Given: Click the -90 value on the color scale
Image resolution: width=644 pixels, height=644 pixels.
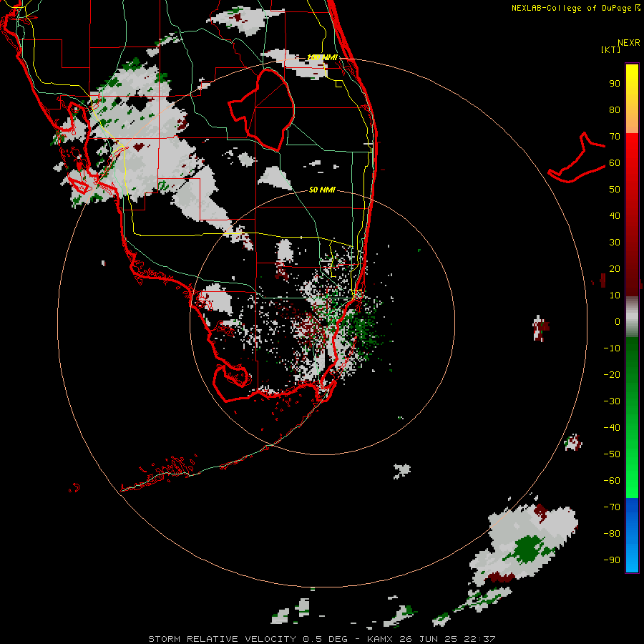Looking at the screenshot, I should point(612,560).
